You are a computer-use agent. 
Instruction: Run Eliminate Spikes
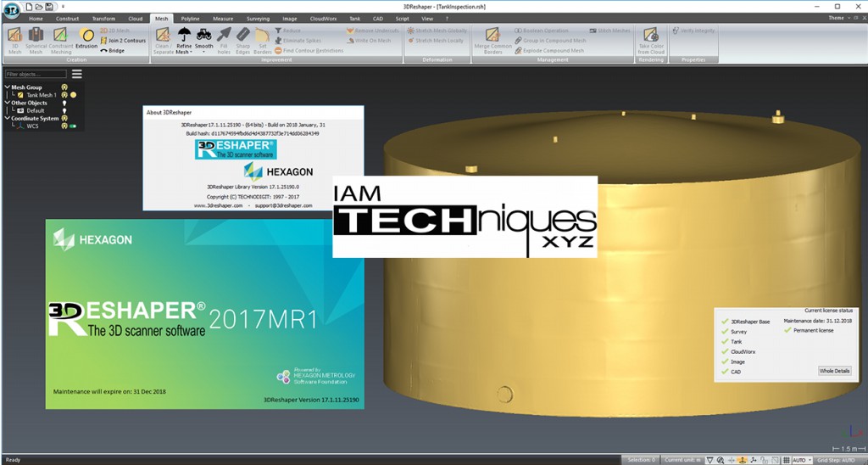pyautogui.click(x=298, y=41)
